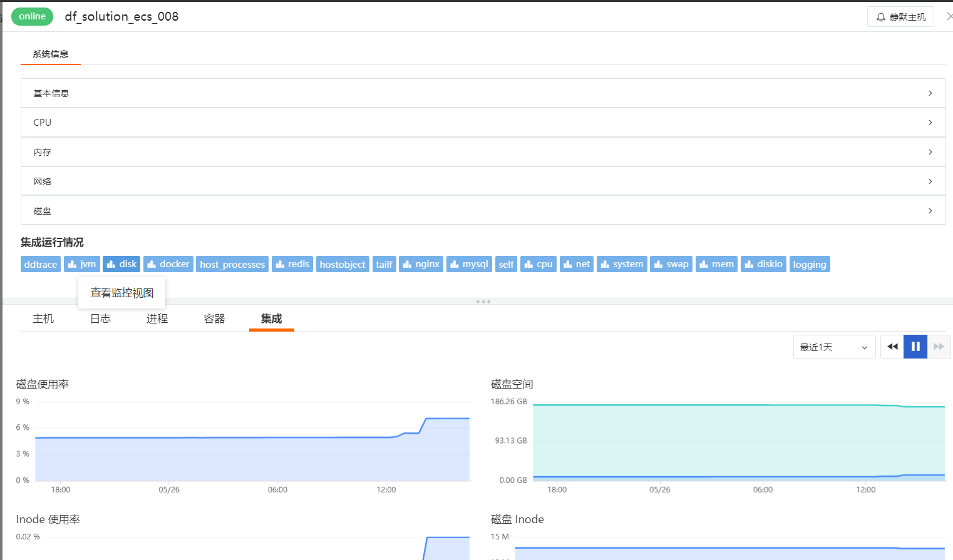Expand the 磁盘 section
This screenshot has width=953, height=560.
coord(483,211)
